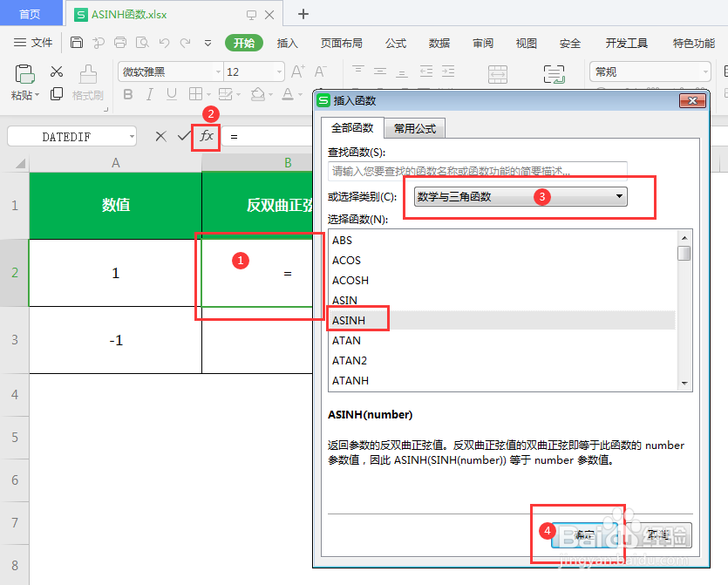Image resolution: width=728 pixels, height=585 pixels.
Task: Click the middle align icon
Action: click(x=380, y=71)
